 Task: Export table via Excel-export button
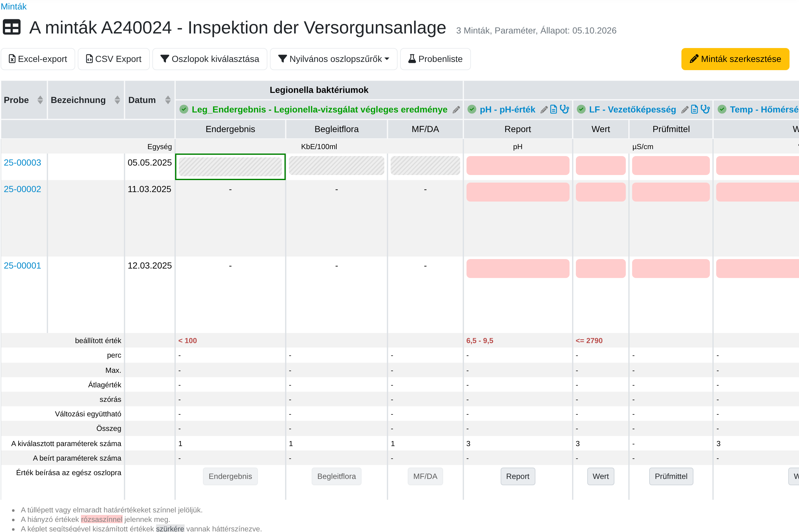click(38, 59)
